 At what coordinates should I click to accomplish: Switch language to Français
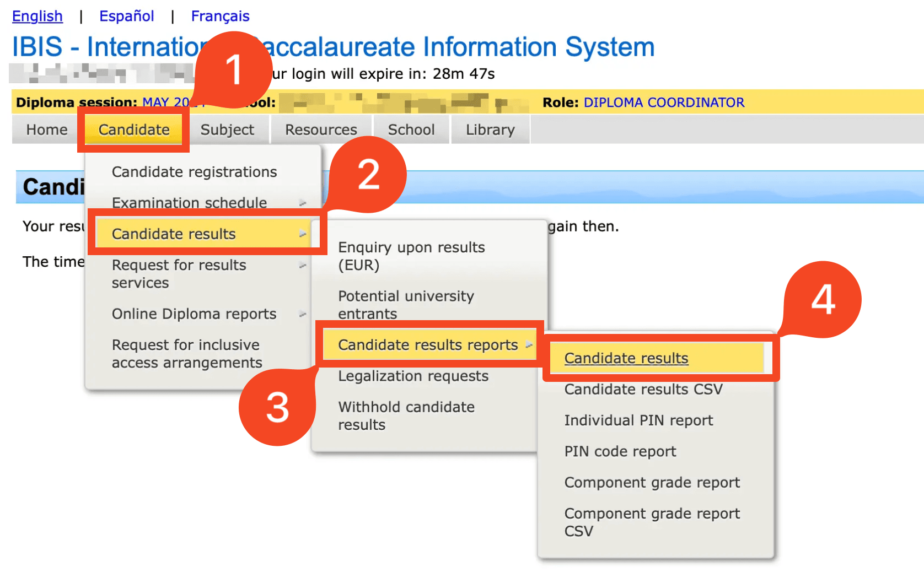click(x=221, y=16)
